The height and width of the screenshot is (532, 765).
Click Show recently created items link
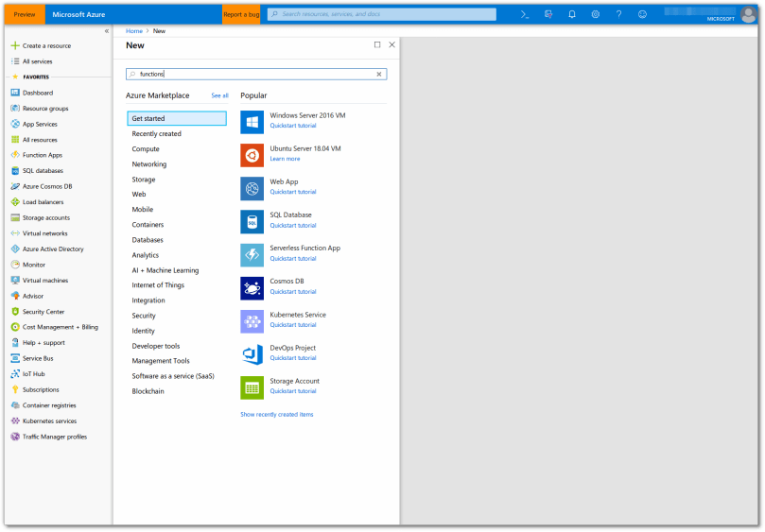point(277,414)
